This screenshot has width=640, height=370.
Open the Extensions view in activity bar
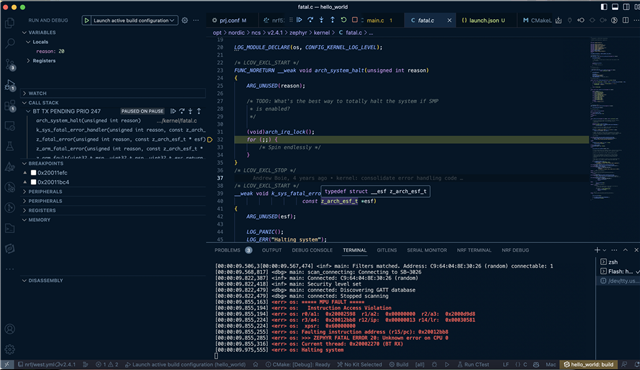click(x=10, y=106)
